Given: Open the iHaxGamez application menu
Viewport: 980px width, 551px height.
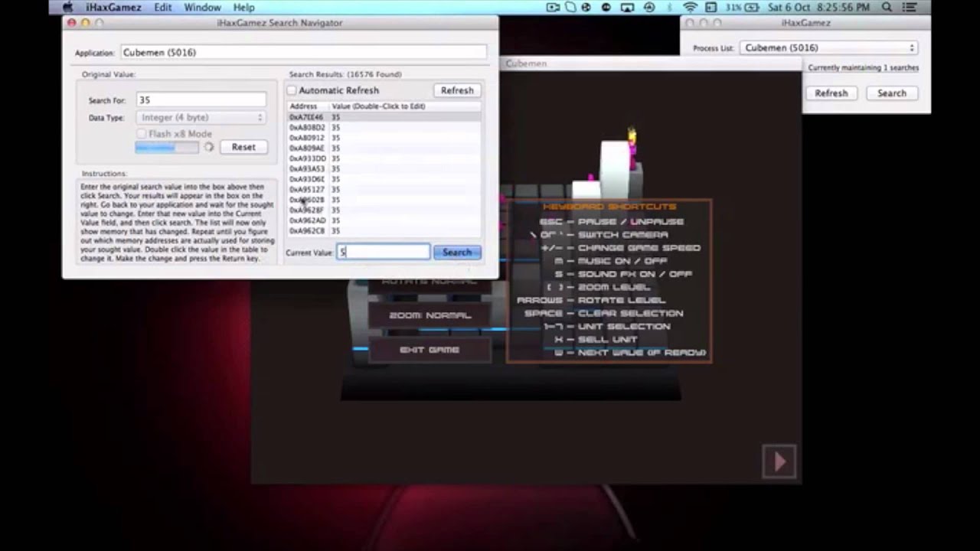Looking at the screenshot, I should (113, 8).
